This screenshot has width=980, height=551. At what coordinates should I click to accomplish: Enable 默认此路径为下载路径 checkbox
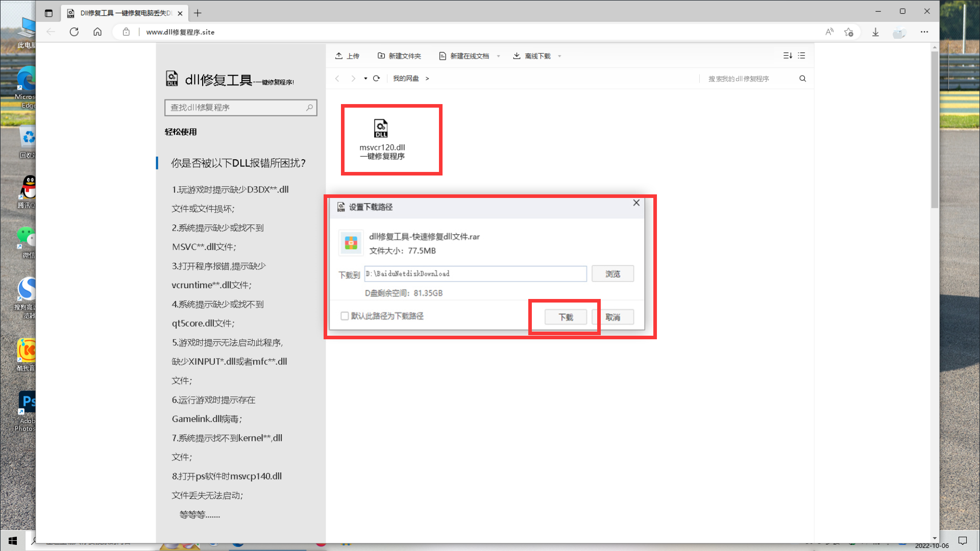click(x=345, y=316)
